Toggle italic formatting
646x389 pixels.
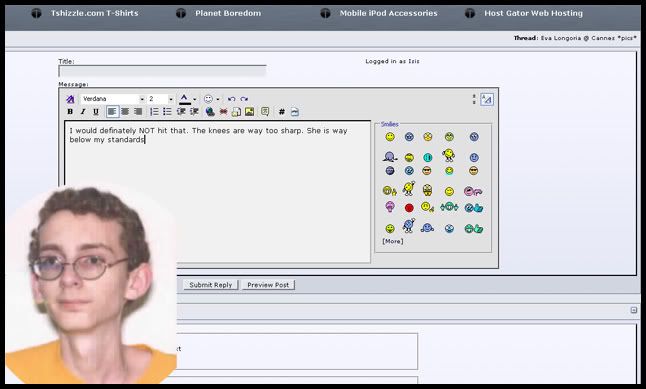[x=83, y=112]
